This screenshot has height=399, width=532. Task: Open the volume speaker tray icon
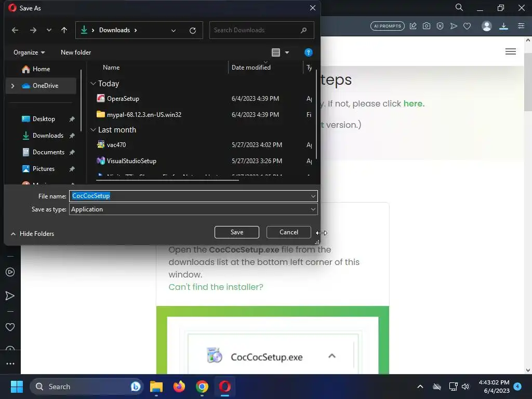point(465,387)
